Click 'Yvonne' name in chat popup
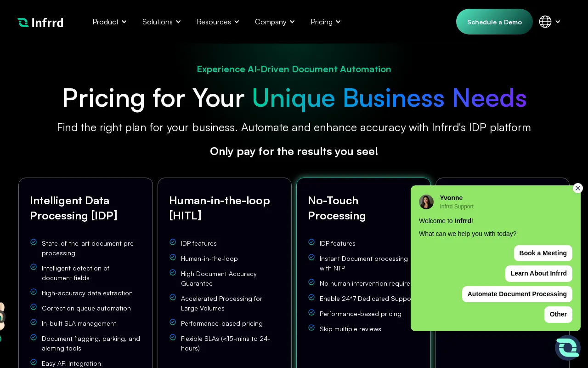Screen dimensions: 588x368 [451, 198]
